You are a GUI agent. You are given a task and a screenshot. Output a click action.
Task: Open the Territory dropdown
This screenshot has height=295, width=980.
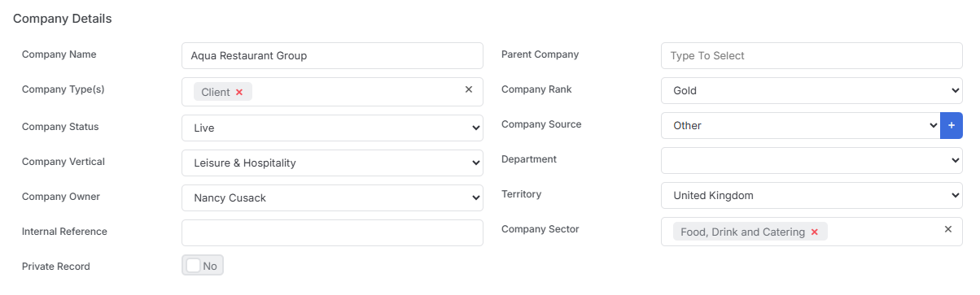coord(812,195)
